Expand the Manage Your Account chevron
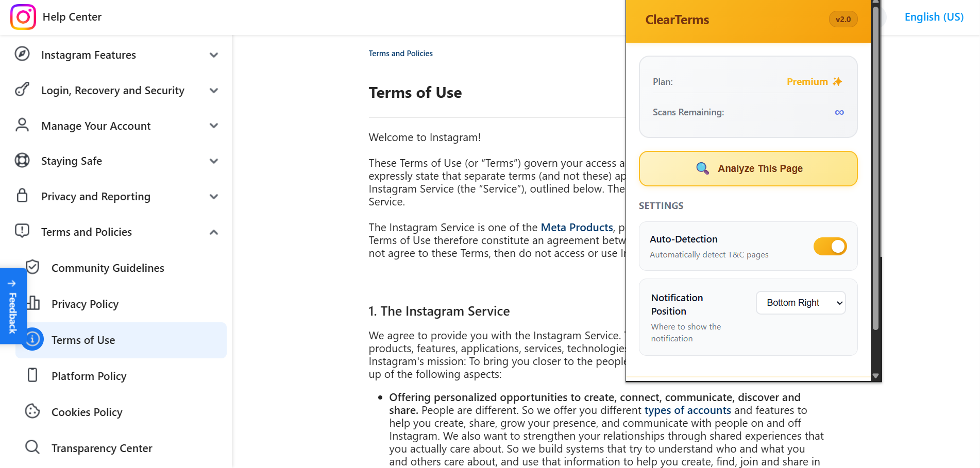This screenshot has width=980, height=468. [x=214, y=126]
